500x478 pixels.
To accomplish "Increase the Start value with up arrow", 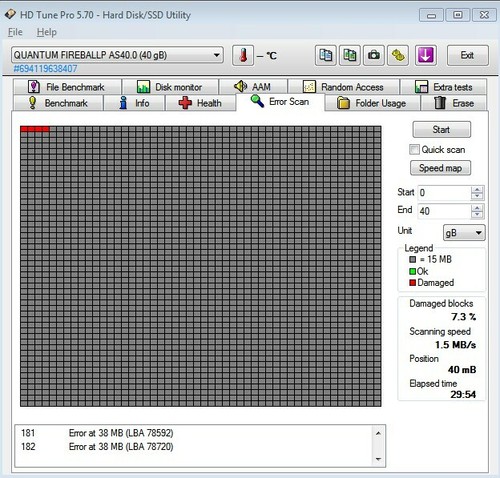I will pos(477,189).
